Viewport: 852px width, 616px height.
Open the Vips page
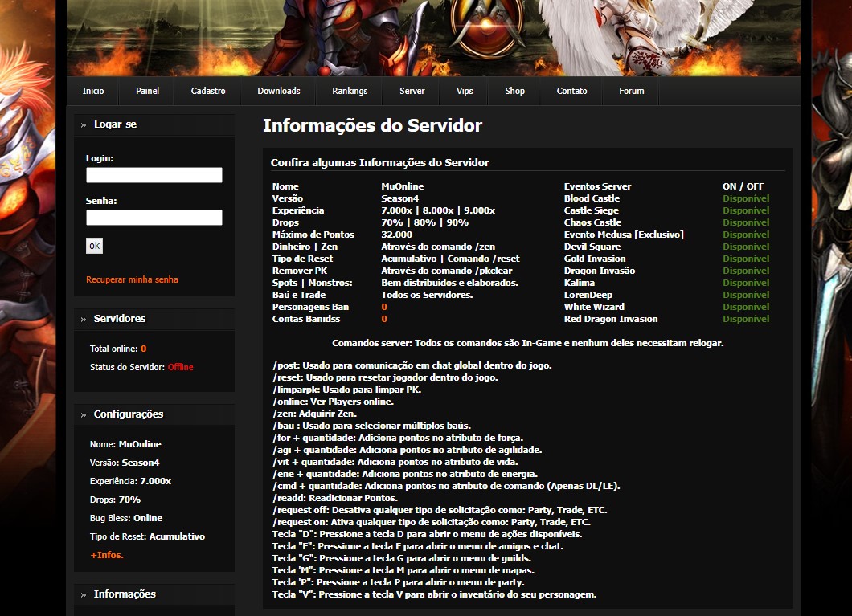coord(465,91)
